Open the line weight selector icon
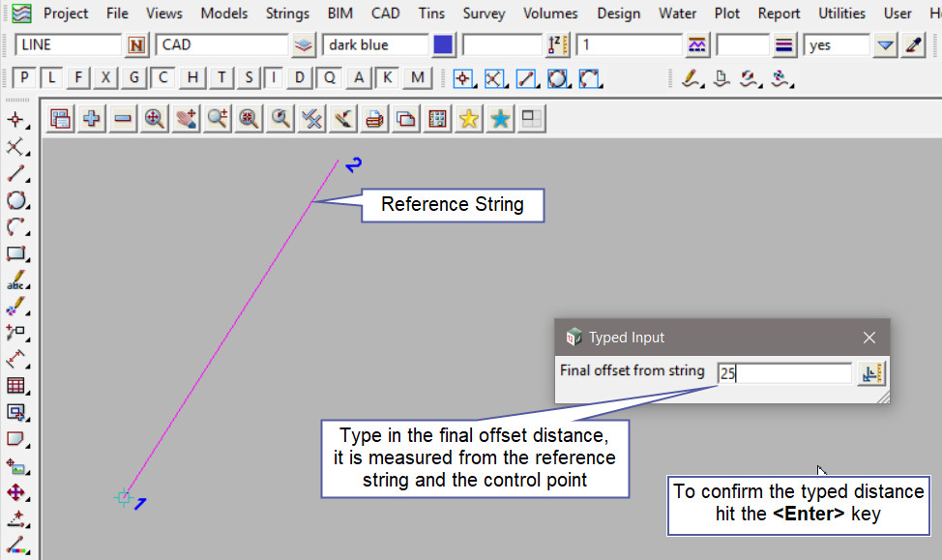942x560 pixels. 784,45
